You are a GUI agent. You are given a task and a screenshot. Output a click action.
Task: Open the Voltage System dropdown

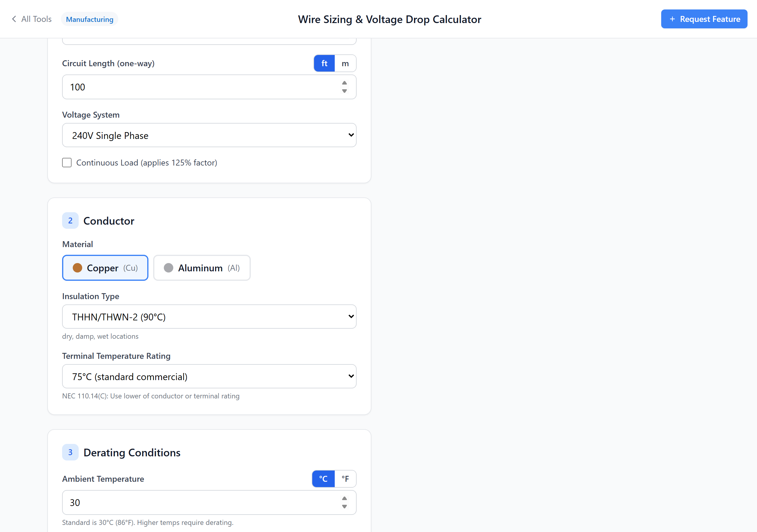pos(209,135)
